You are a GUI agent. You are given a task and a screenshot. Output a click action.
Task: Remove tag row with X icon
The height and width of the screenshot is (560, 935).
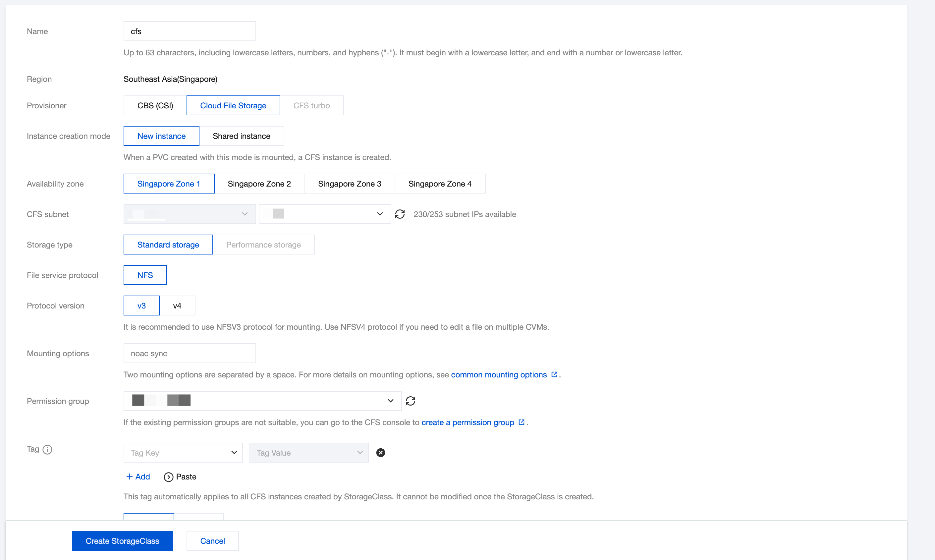[380, 452]
